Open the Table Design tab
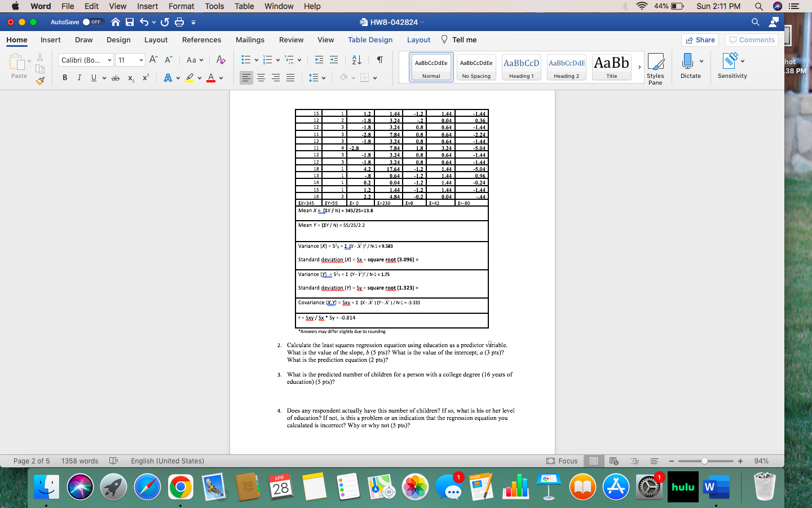This screenshot has width=812, height=508. point(370,40)
